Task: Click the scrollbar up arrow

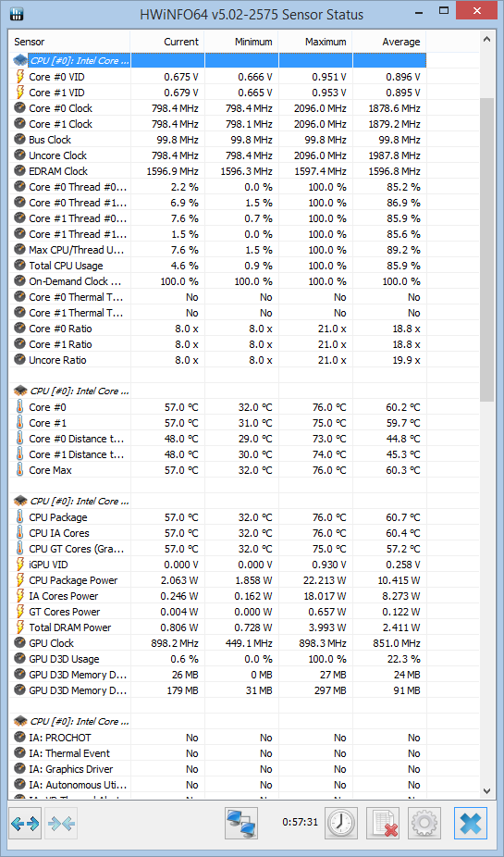Action: [487, 38]
